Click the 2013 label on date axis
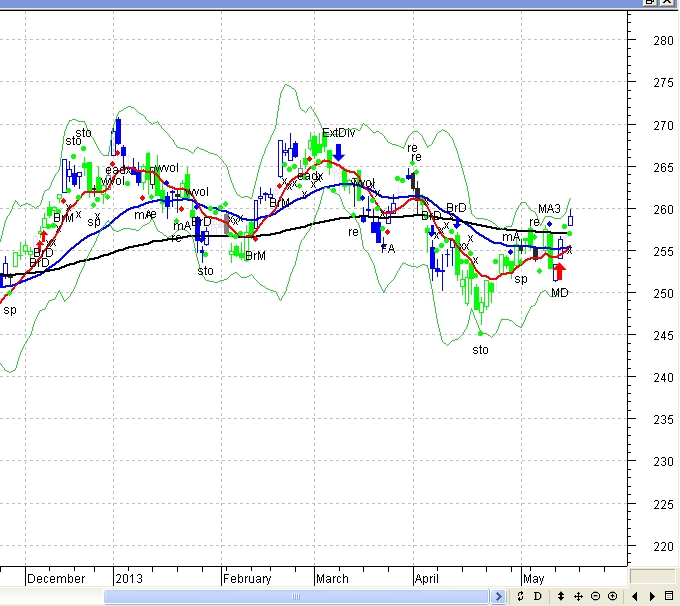The width and height of the screenshot is (680, 606). pyautogui.click(x=130, y=578)
